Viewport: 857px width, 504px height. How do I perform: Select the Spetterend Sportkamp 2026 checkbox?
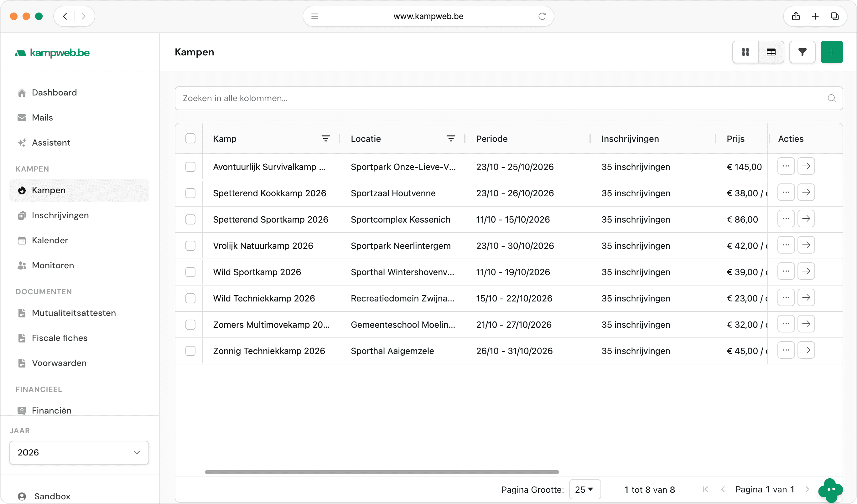click(x=190, y=219)
